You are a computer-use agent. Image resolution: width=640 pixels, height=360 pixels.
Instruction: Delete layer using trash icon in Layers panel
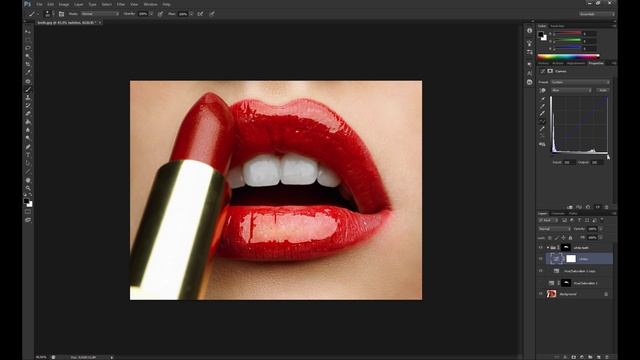[x=607, y=357]
